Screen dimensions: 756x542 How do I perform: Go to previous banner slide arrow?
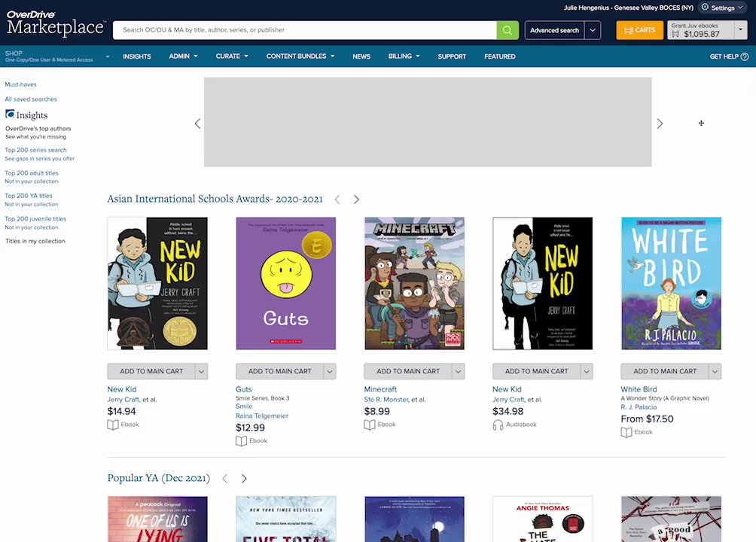click(x=198, y=123)
